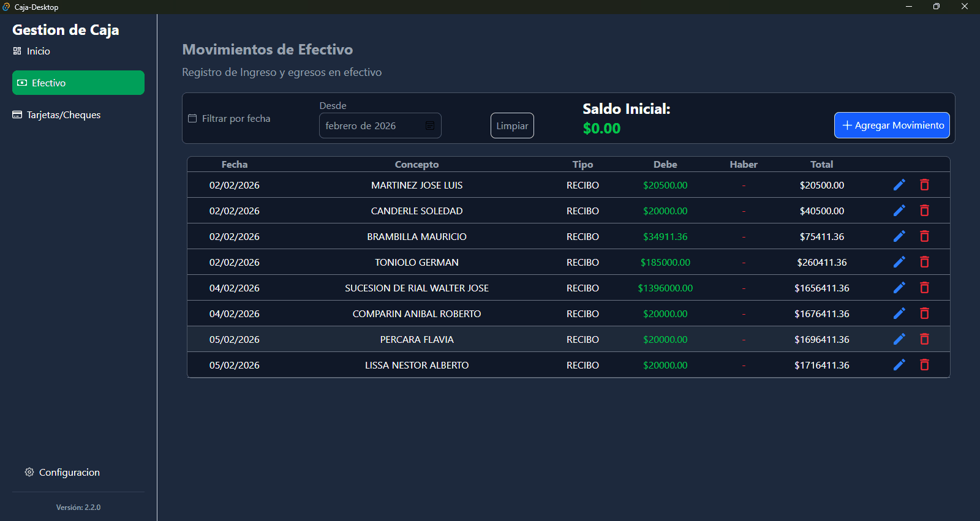Image resolution: width=980 pixels, height=521 pixels.
Task: Edit the LISSA NESTOR ALBERTO row
Action: click(899, 365)
